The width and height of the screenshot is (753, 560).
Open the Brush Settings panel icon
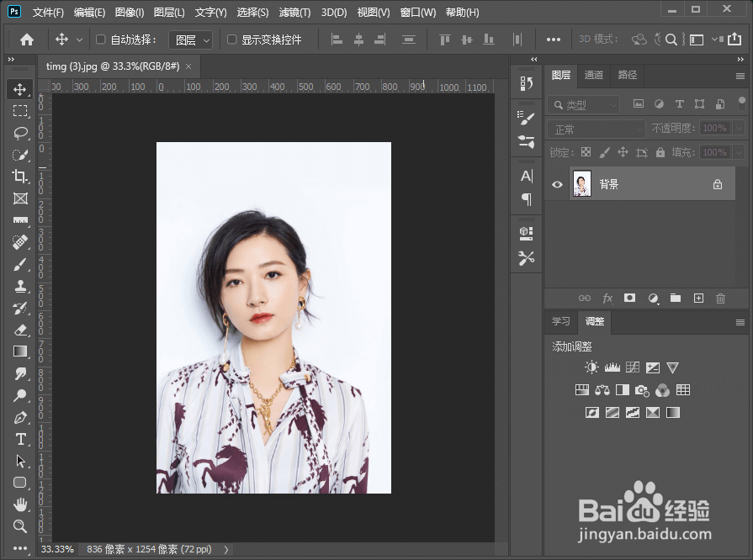[x=527, y=118]
